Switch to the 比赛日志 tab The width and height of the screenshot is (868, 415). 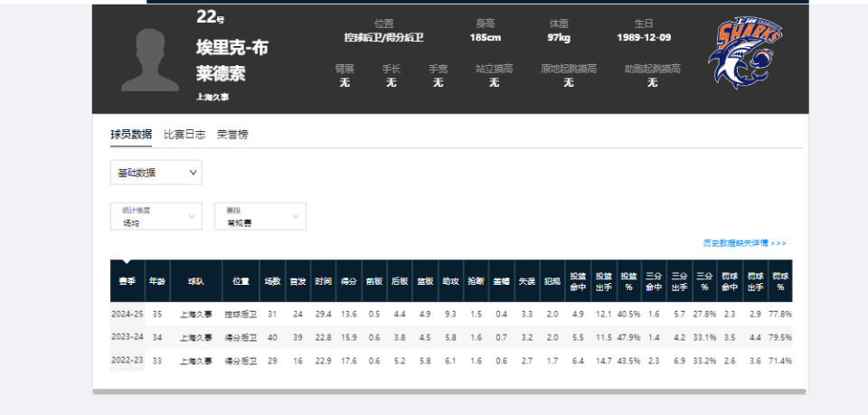point(184,134)
